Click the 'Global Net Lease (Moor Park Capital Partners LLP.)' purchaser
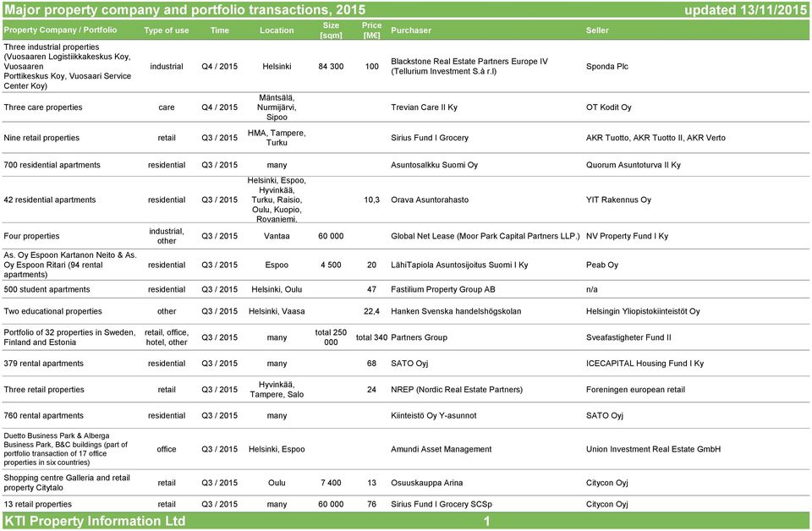Screen dimensions: 812x531 click(x=486, y=236)
